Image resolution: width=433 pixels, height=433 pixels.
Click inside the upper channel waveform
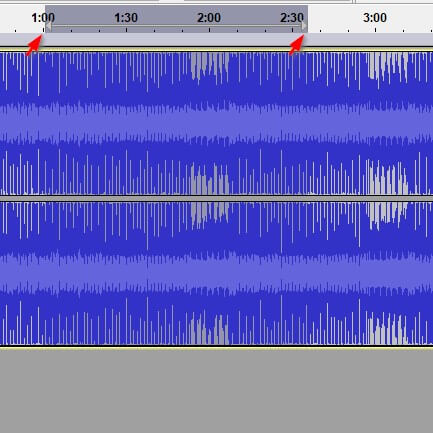tap(216, 123)
